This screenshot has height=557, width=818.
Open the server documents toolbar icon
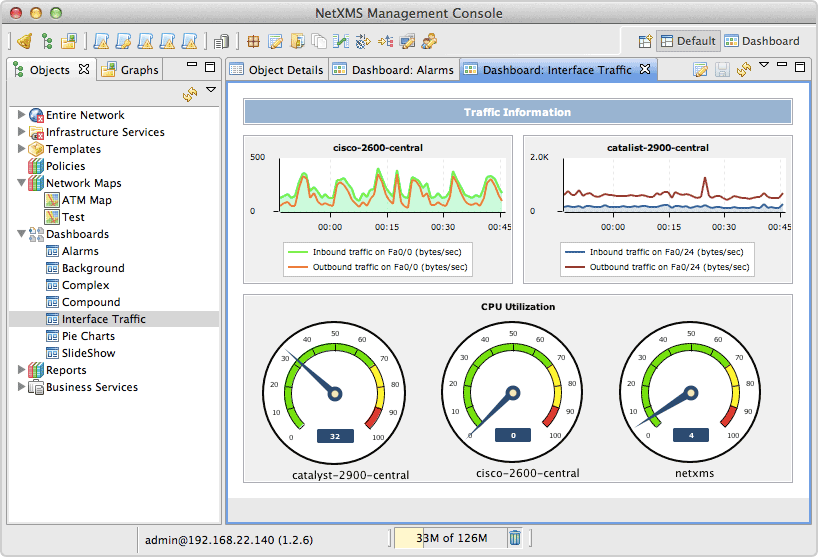point(221,41)
